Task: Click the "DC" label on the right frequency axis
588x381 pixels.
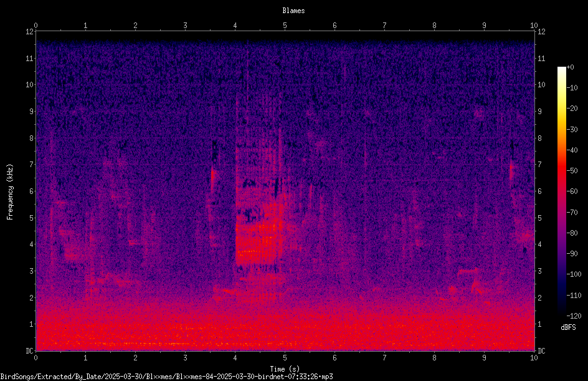Action: pos(541,351)
